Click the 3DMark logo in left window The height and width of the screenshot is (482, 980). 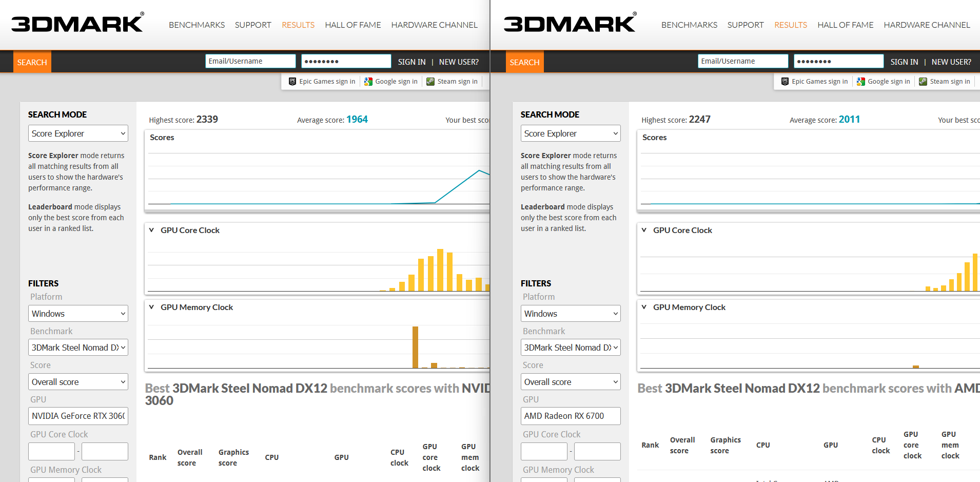pos(77,22)
